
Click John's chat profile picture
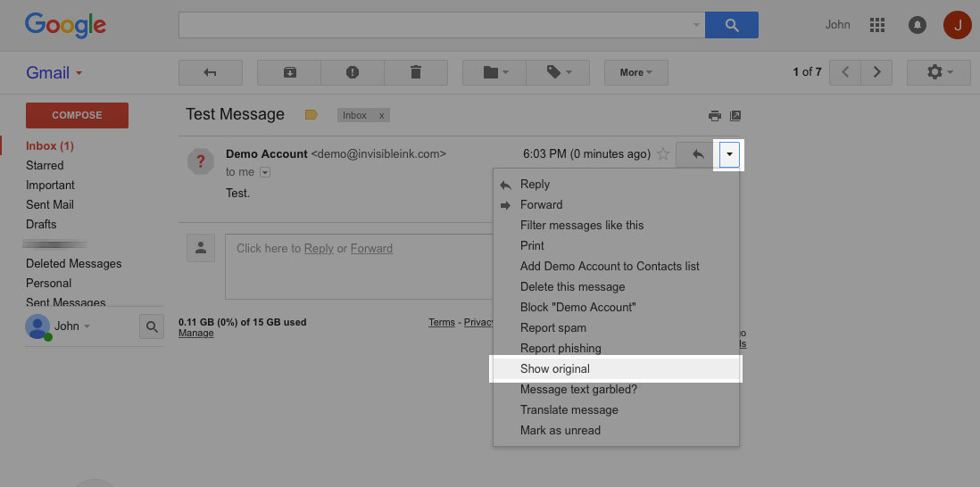coord(37,326)
